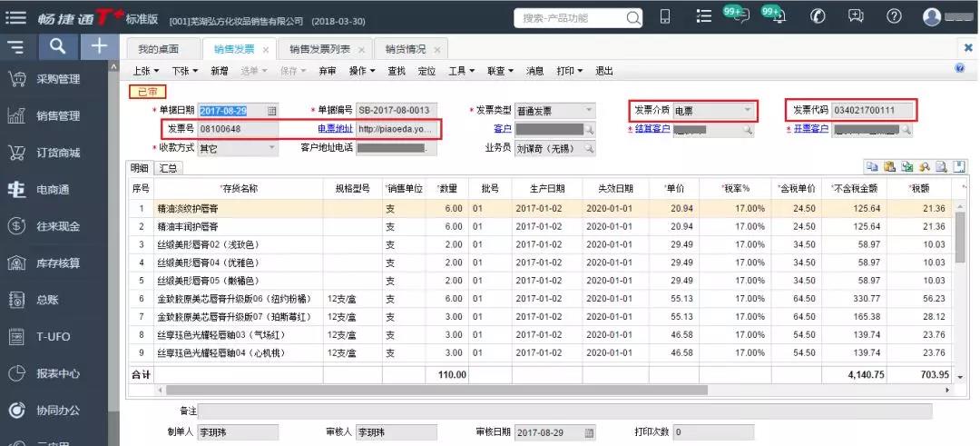The width and height of the screenshot is (980, 446).
Task: Expand the 发票介质 dropdown
Action: [748, 111]
